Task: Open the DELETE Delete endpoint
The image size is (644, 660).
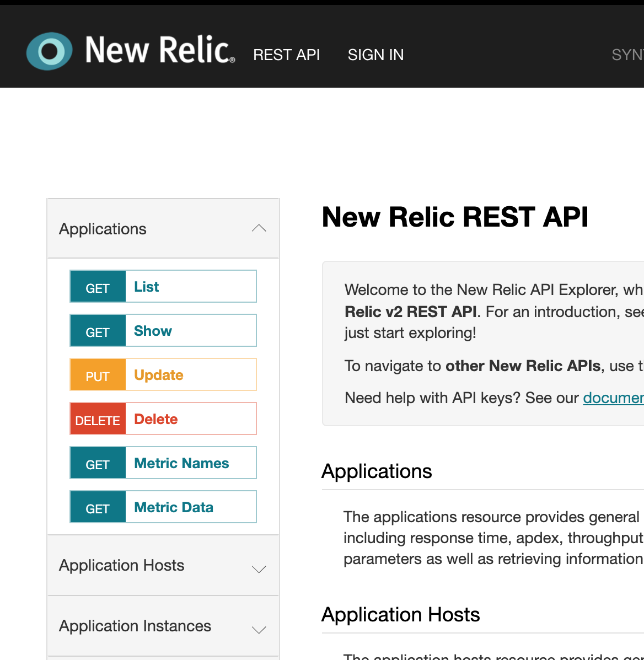Action: (x=163, y=419)
